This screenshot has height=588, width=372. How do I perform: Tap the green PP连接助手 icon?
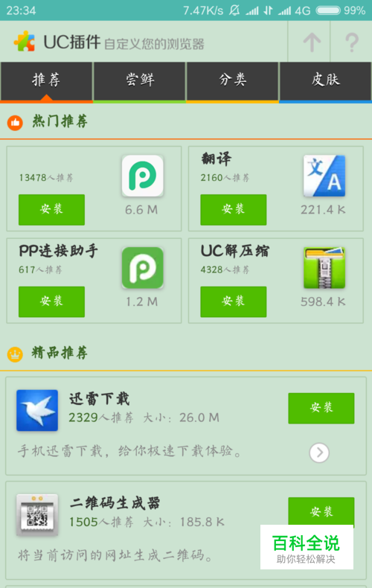tap(143, 268)
